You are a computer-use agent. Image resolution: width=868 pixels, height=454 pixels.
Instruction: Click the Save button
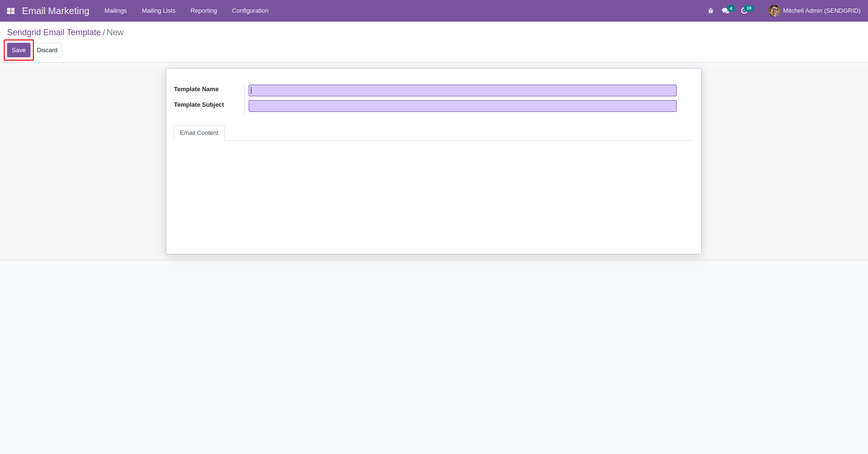[19, 50]
